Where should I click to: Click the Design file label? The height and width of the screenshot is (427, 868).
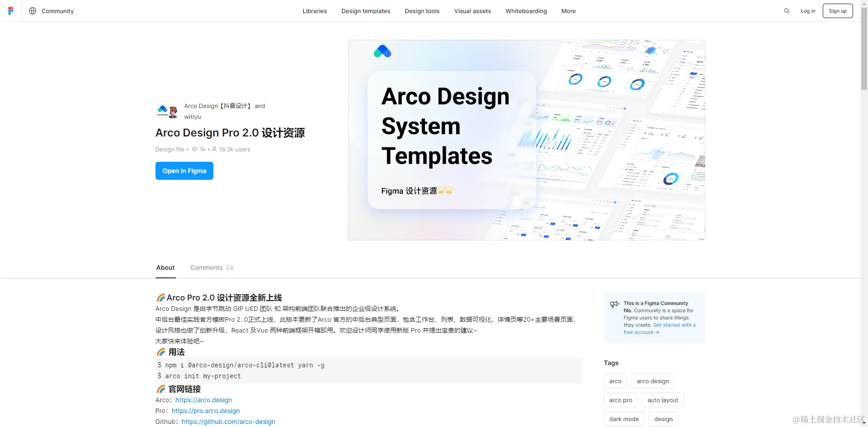click(x=170, y=149)
